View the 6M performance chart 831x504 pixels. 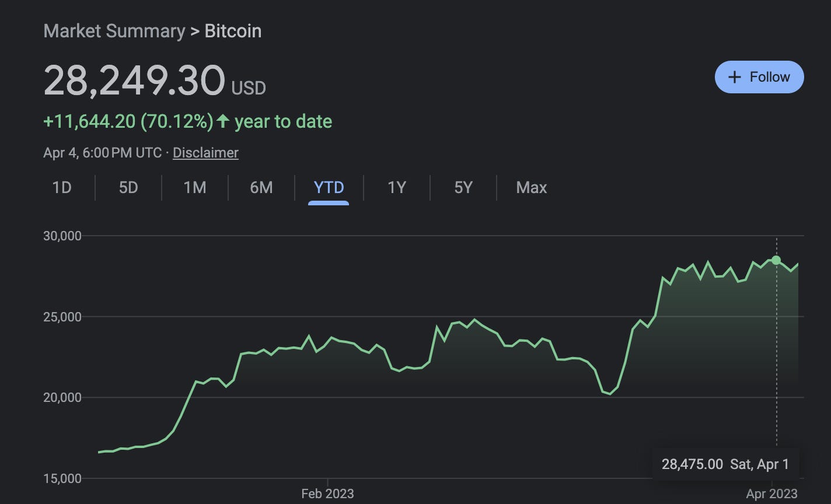pyautogui.click(x=262, y=187)
